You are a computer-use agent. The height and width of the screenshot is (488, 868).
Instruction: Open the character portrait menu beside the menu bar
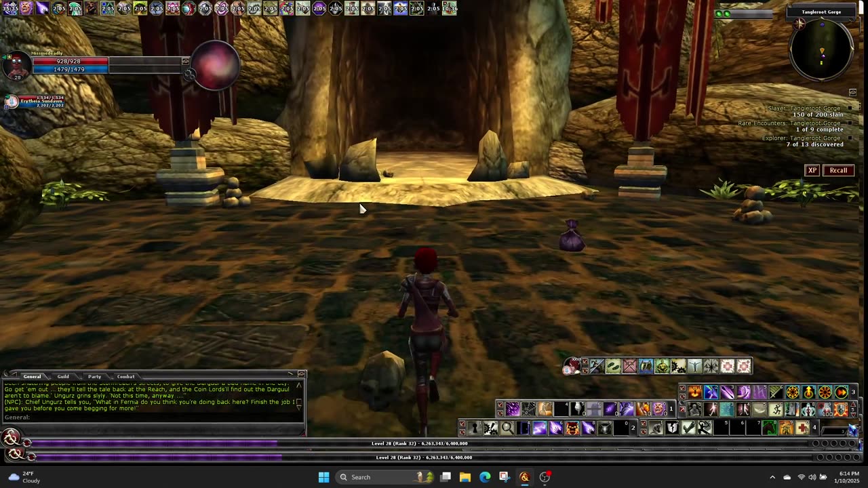(x=571, y=366)
